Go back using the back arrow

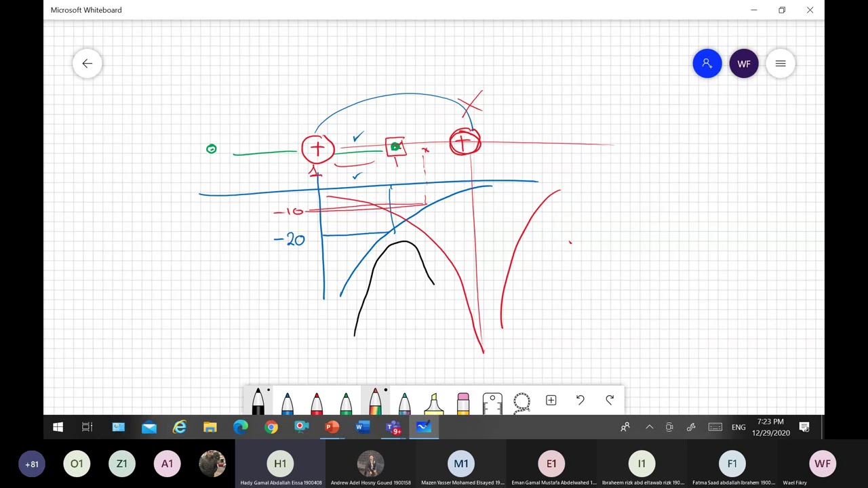tap(87, 64)
